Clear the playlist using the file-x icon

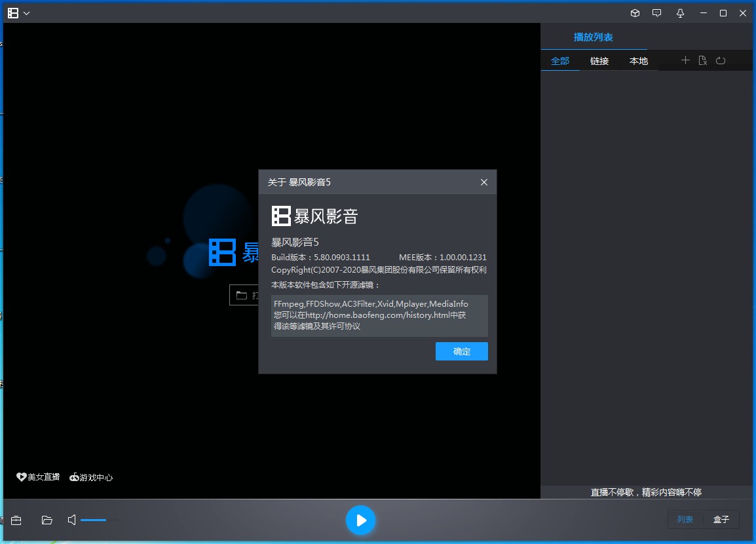(703, 60)
